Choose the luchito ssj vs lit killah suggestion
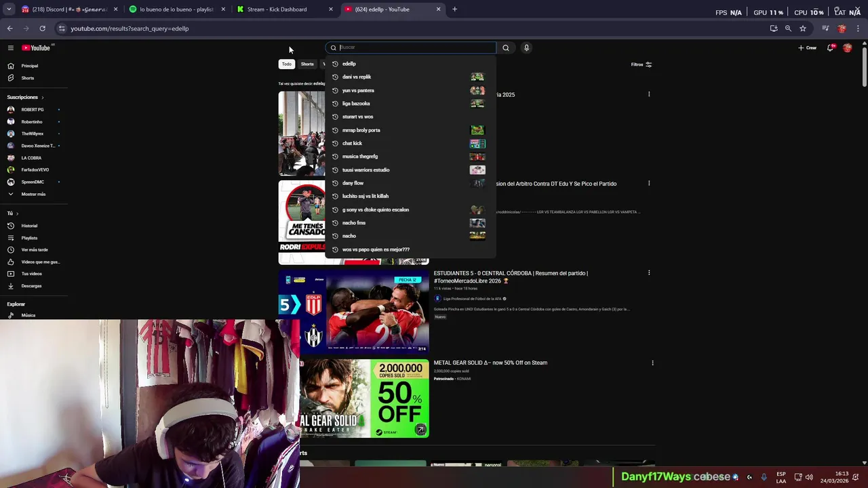The height and width of the screenshot is (488, 868). 411,196
